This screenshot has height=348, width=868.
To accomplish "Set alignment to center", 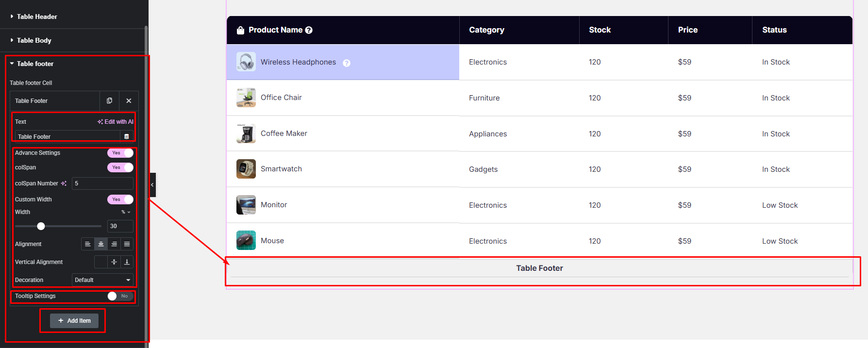I will pyautogui.click(x=101, y=244).
